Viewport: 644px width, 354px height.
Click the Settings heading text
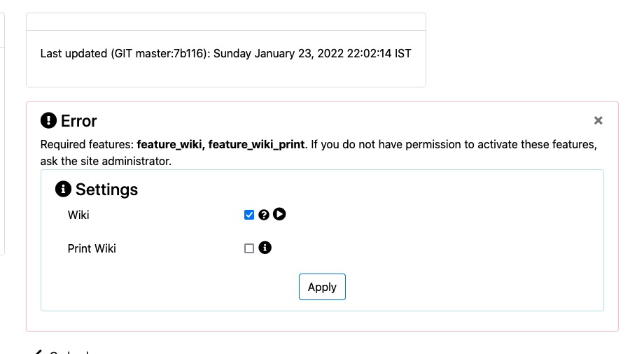click(107, 190)
